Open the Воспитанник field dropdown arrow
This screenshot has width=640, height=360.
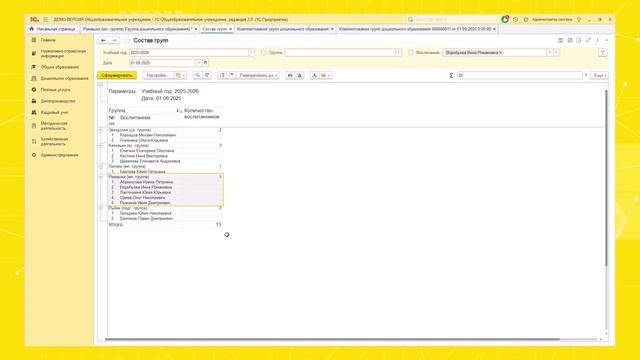[x=550, y=53]
